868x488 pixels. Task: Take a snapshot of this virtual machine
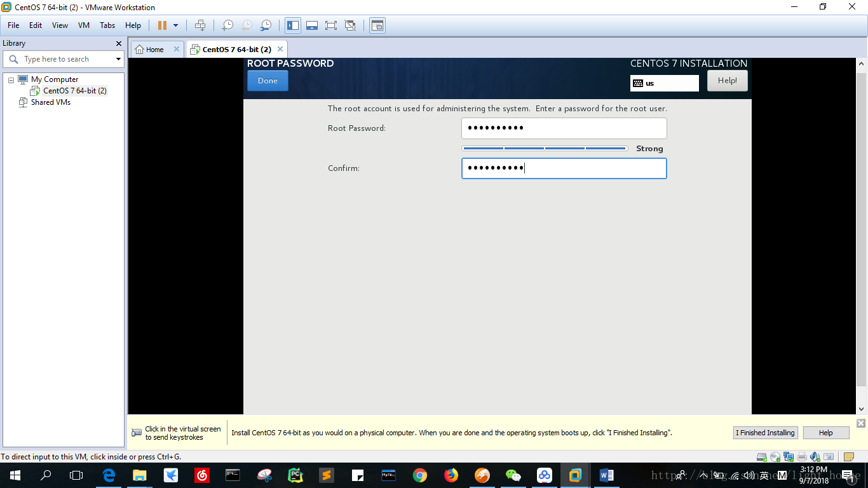click(x=227, y=25)
